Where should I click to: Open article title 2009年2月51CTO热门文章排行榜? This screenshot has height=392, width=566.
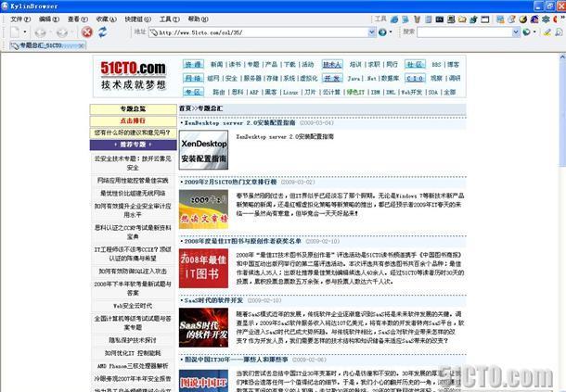click(230, 183)
